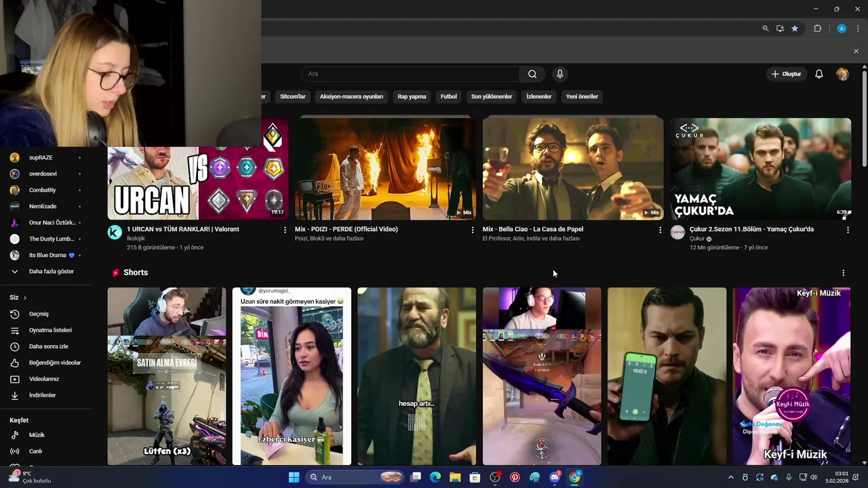Open Chrome profile avatar button

tap(842, 28)
